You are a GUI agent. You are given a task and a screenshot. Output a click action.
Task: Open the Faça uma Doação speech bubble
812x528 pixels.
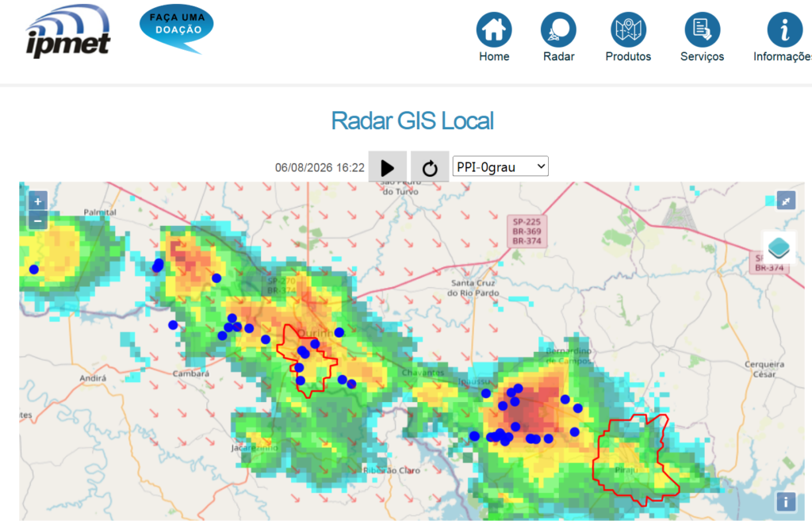[177, 28]
